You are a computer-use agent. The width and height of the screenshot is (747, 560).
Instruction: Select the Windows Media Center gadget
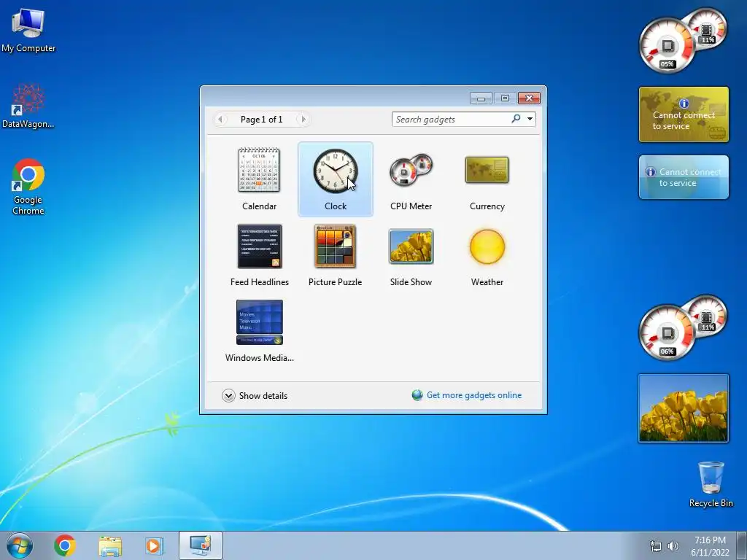click(x=259, y=331)
